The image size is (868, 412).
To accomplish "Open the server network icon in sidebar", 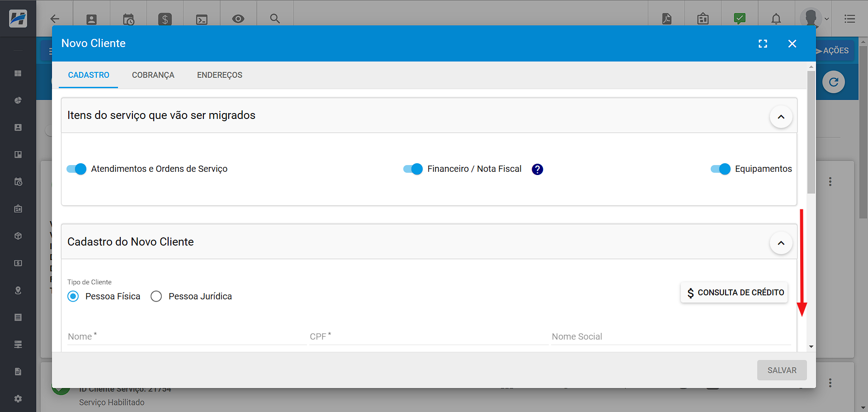I will coord(18,345).
